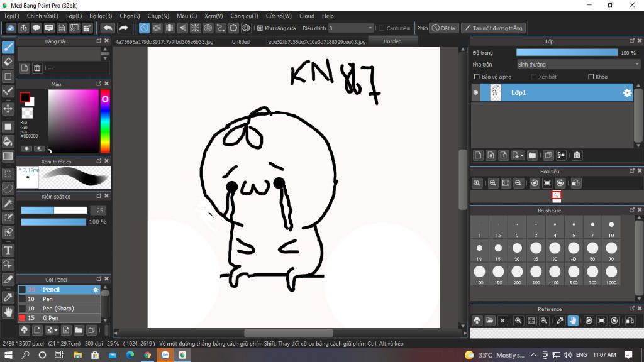
Task: Toggle Cạnh mềm checkbox
Action: (x=382, y=28)
